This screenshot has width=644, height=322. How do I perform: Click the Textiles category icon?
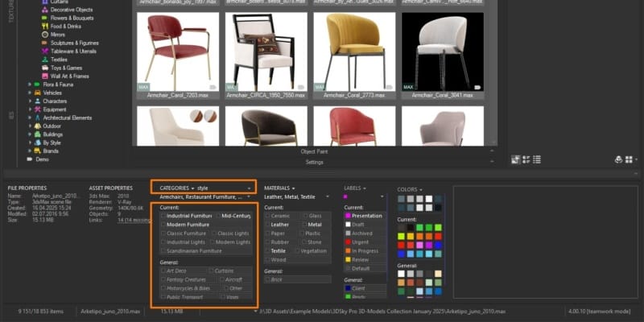[x=45, y=60]
